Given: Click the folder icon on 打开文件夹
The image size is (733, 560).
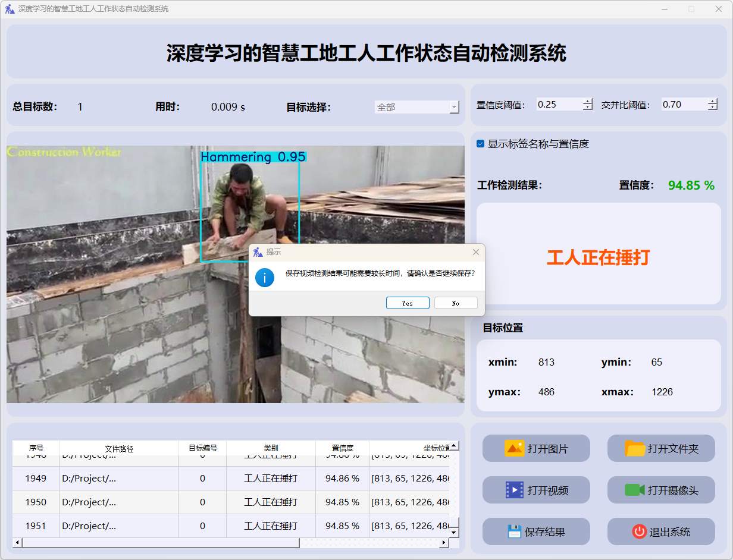Looking at the screenshot, I should point(635,448).
